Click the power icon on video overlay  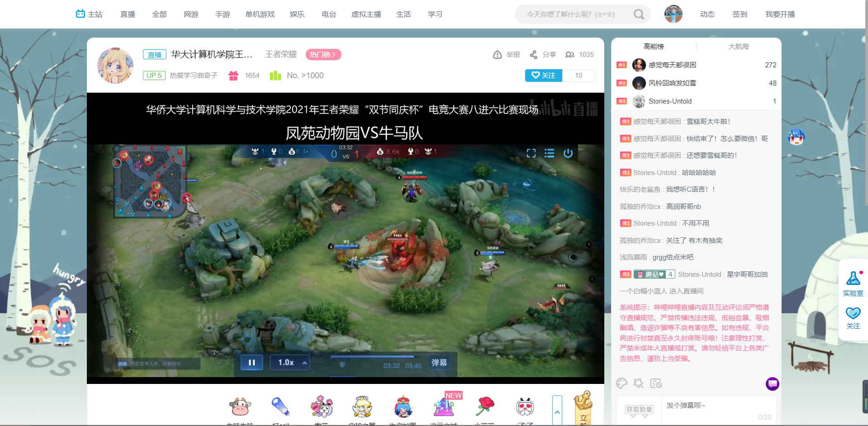[x=568, y=153]
